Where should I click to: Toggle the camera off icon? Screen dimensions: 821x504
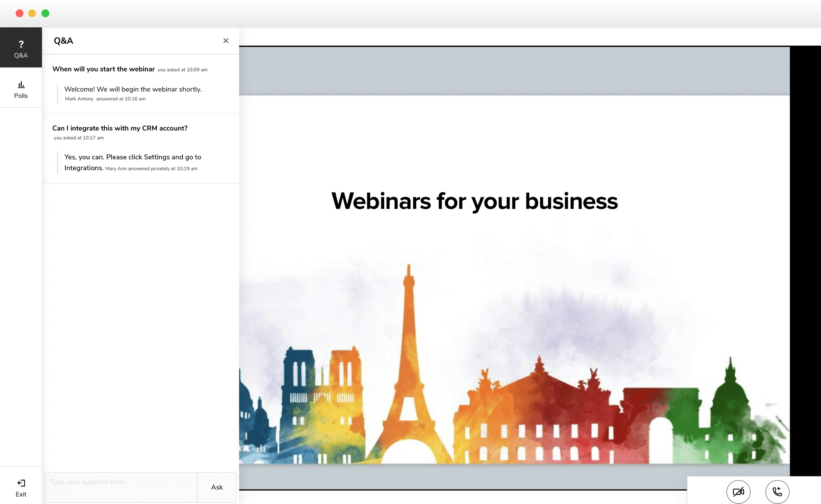(738, 491)
